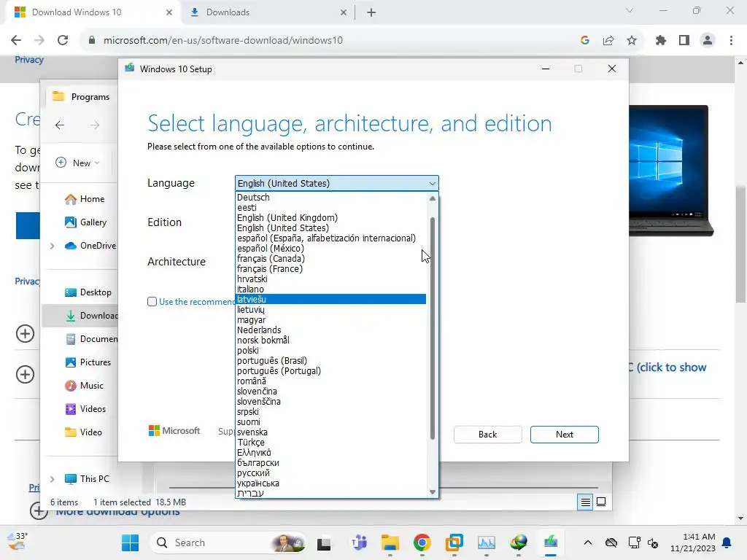Click the Programs tab in File Explorer
The width and height of the screenshot is (747, 560).
(x=82, y=97)
